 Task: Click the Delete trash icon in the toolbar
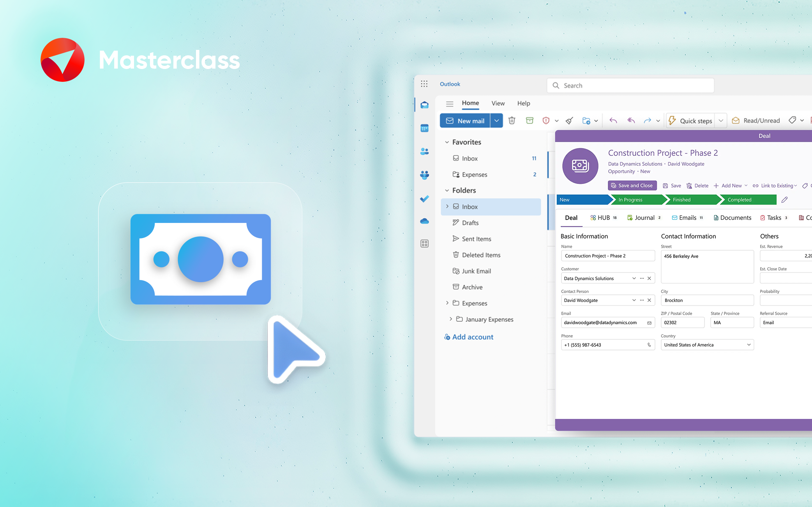click(512, 120)
